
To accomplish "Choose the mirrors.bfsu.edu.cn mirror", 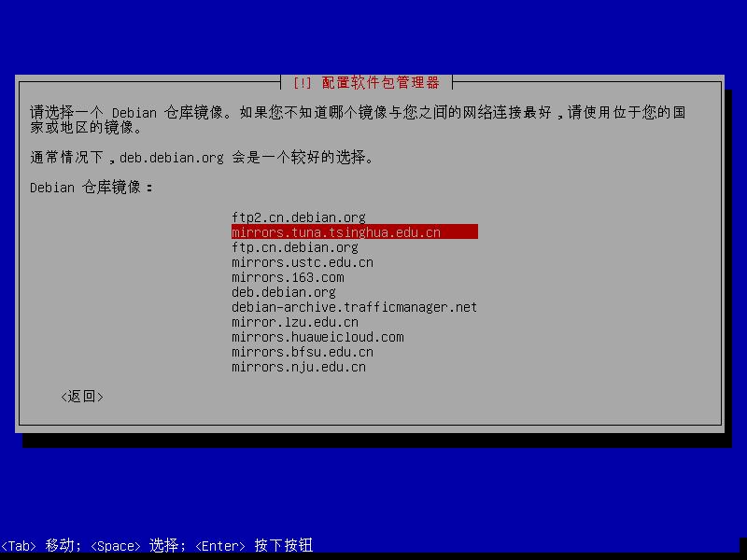I will pyautogui.click(x=303, y=352).
